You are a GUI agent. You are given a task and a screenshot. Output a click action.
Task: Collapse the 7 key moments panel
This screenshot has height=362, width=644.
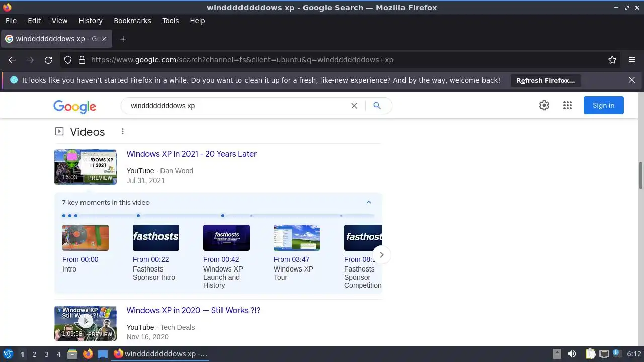(369, 202)
